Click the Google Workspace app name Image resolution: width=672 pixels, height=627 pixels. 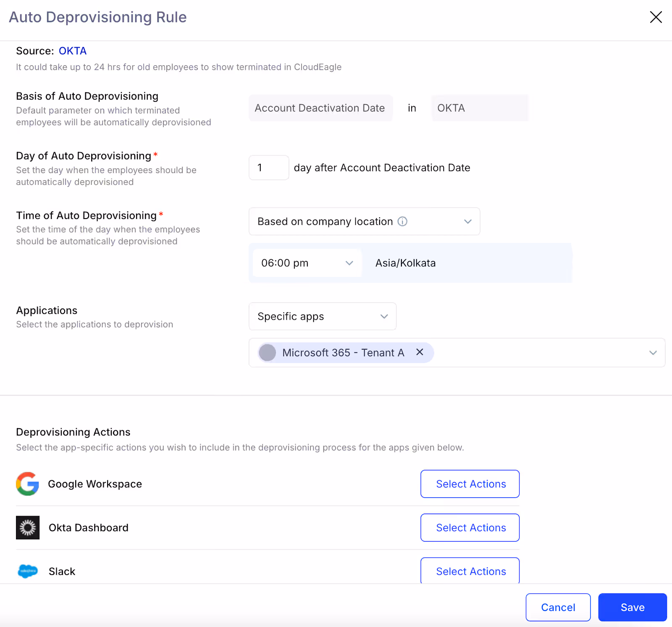coord(95,484)
